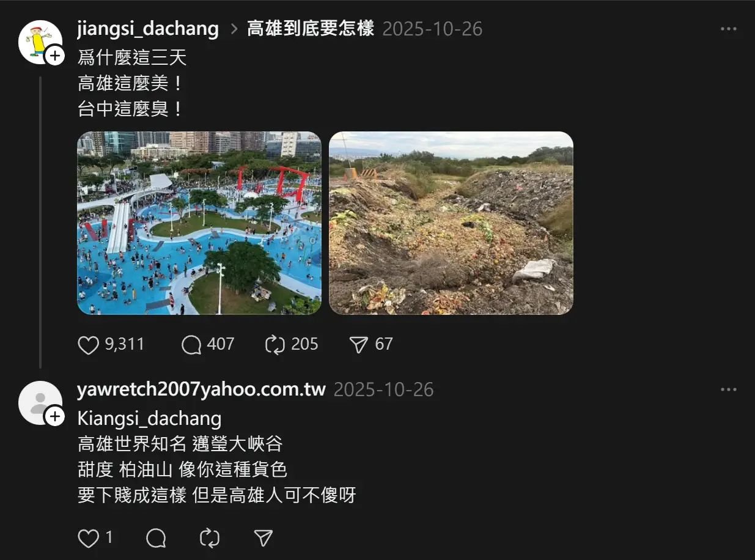Share the yawretch2007 reply
The image size is (755, 560).
(263, 538)
